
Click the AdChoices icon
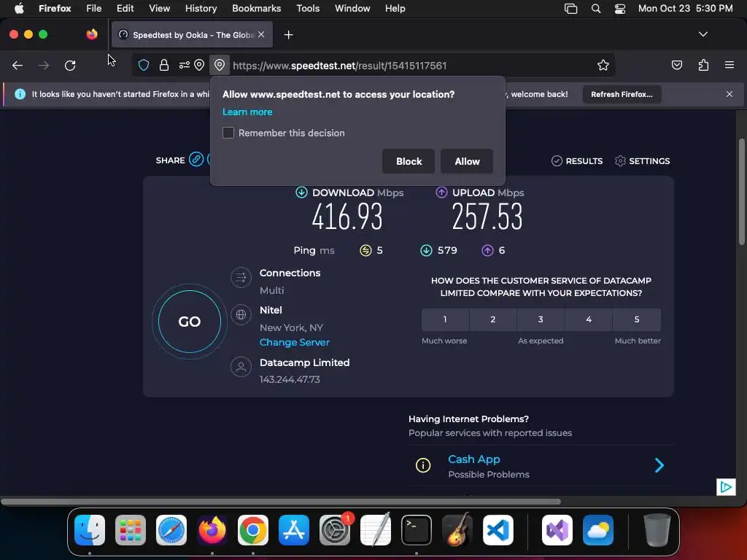coord(726,486)
